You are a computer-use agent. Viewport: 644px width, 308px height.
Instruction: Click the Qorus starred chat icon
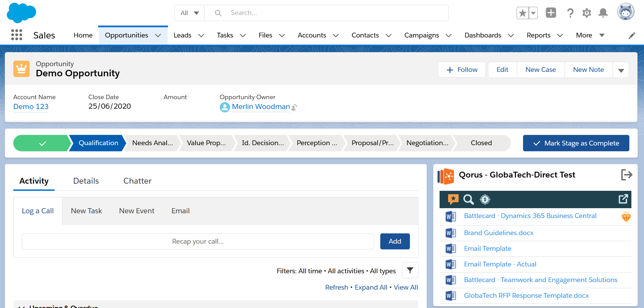click(x=453, y=199)
